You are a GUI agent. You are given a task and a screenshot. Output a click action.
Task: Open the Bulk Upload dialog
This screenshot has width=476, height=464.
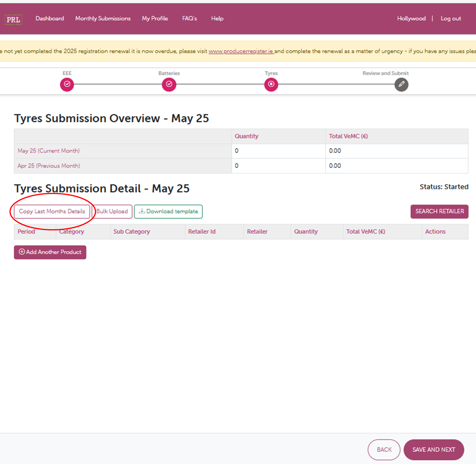tap(112, 211)
